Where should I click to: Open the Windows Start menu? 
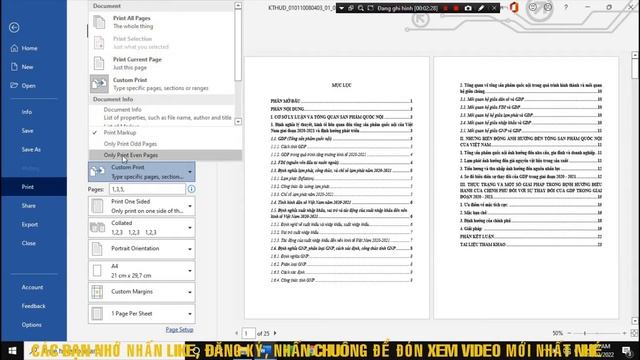point(12,351)
